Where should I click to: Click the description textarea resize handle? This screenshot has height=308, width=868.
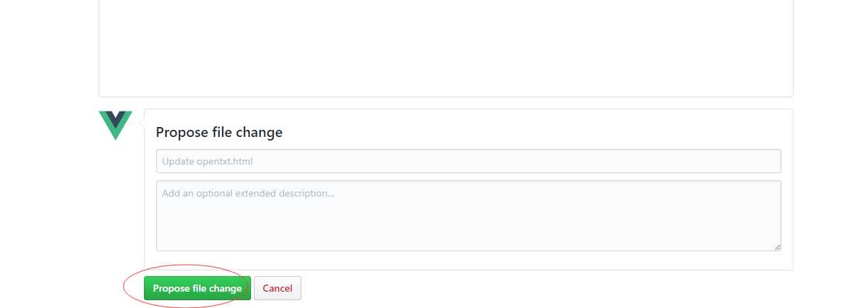click(777, 247)
